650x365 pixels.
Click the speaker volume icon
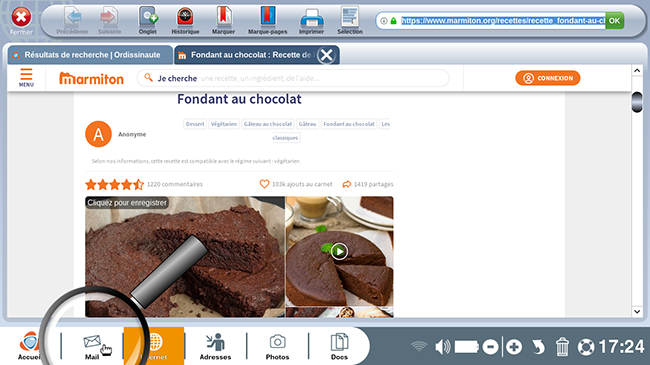[442, 347]
